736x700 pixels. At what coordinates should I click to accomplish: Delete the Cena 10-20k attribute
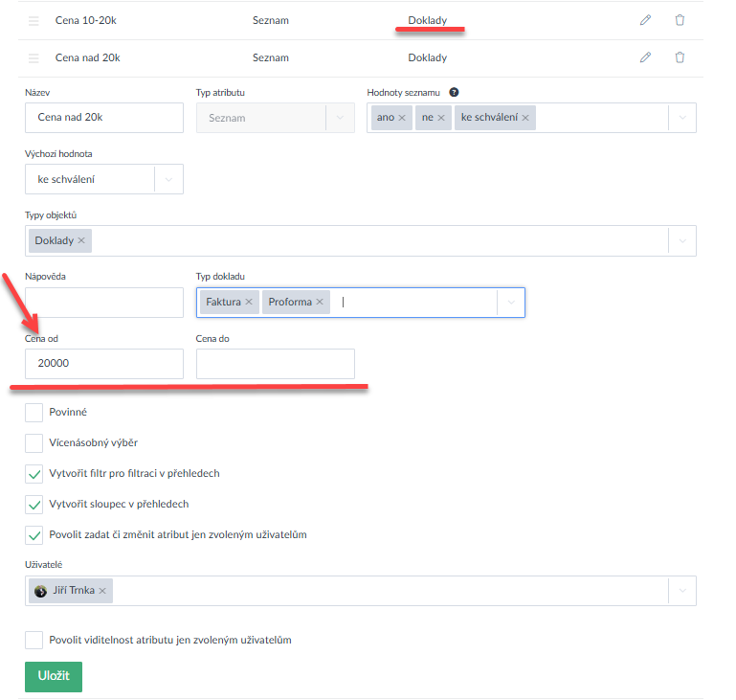click(680, 20)
